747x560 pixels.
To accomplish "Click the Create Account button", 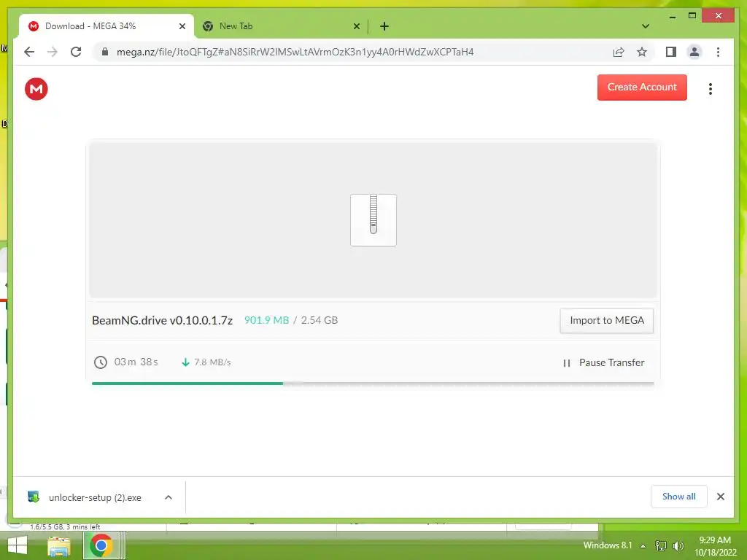I will click(642, 87).
